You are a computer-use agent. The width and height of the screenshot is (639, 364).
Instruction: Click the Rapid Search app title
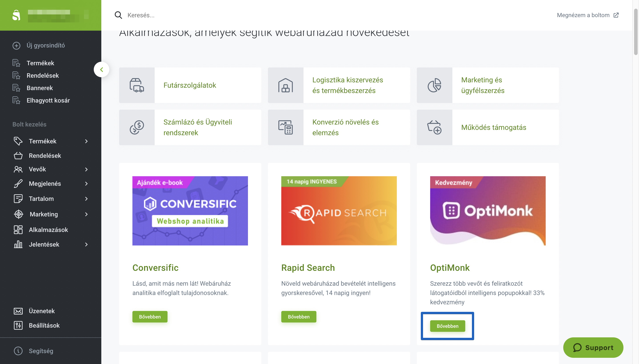308,268
